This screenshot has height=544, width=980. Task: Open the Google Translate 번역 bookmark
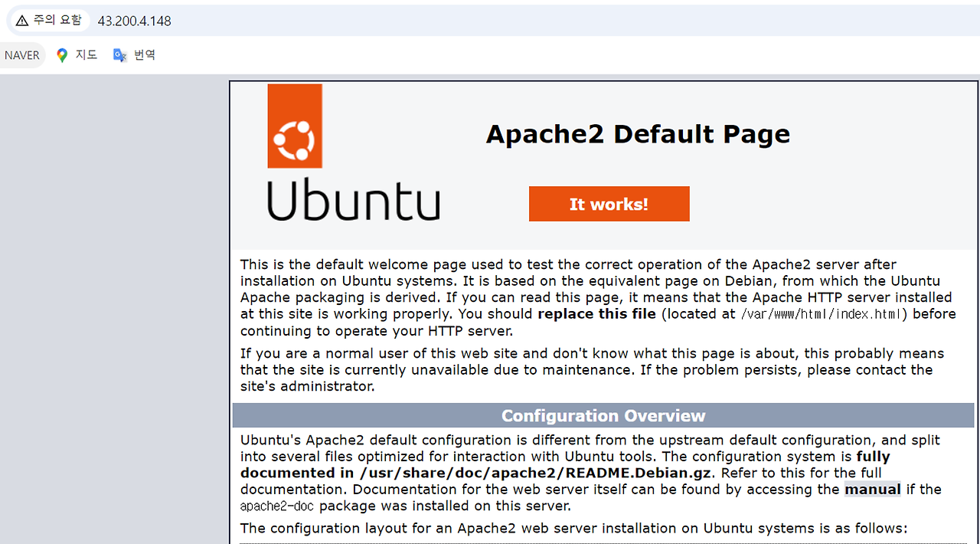point(135,55)
